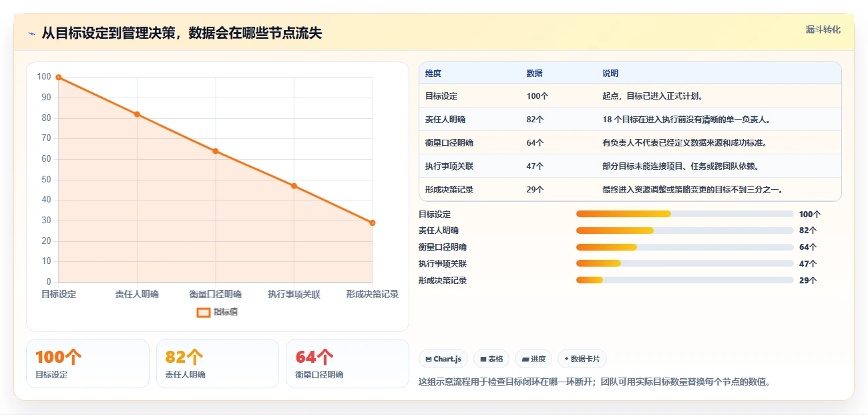Click 目标设定 label in progress list
The image size is (868, 415).
click(x=435, y=215)
